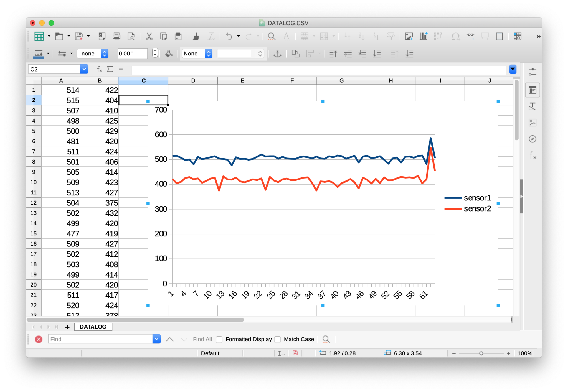Click the Print icon in toolbar
568x392 pixels.
(116, 36)
